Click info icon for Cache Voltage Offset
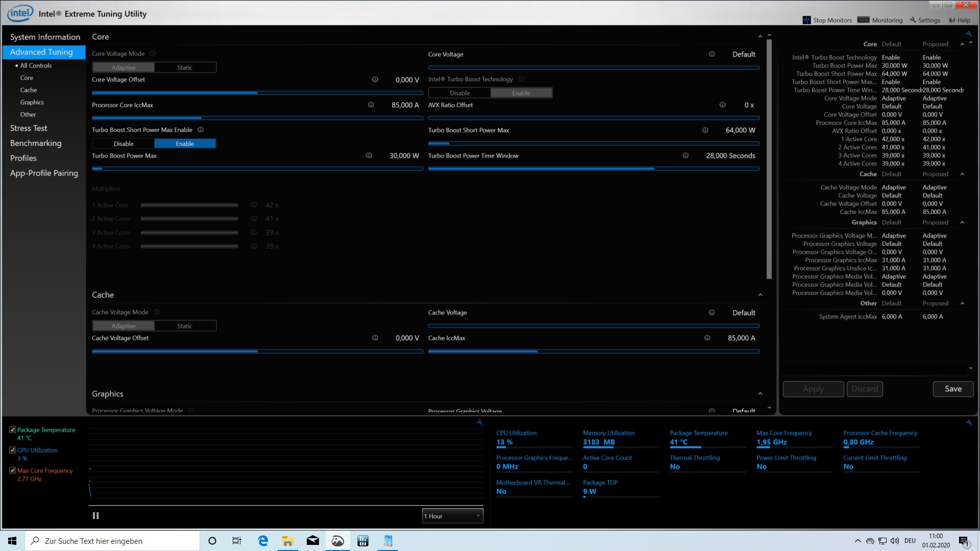This screenshot has width=980, height=551. (x=375, y=338)
